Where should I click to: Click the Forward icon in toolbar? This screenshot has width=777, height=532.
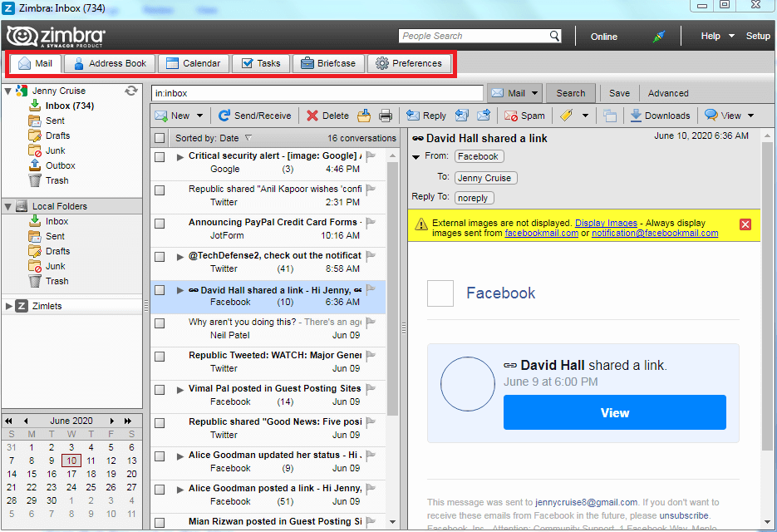(x=484, y=116)
